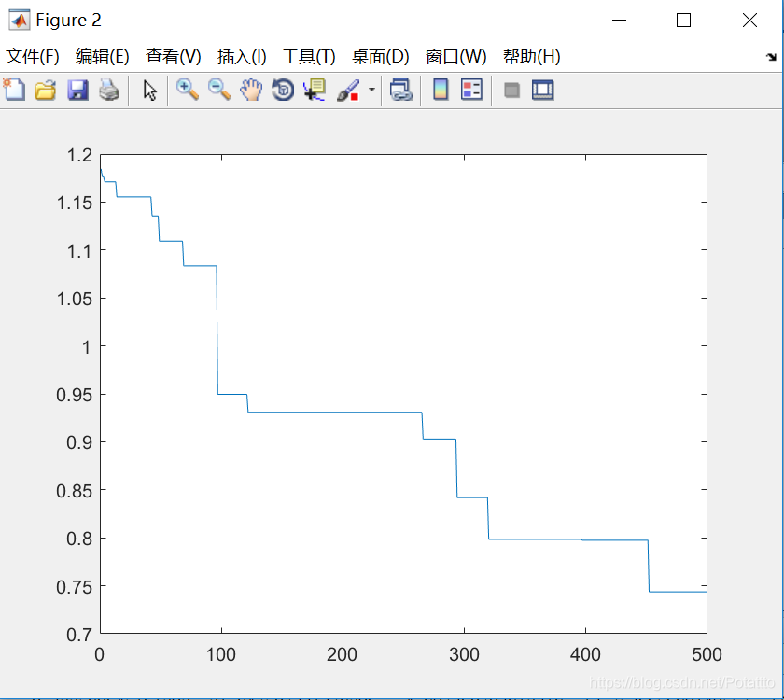Click the y-axis label 0.85
Screen dimensions: 784x700
(x=75, y=491)
